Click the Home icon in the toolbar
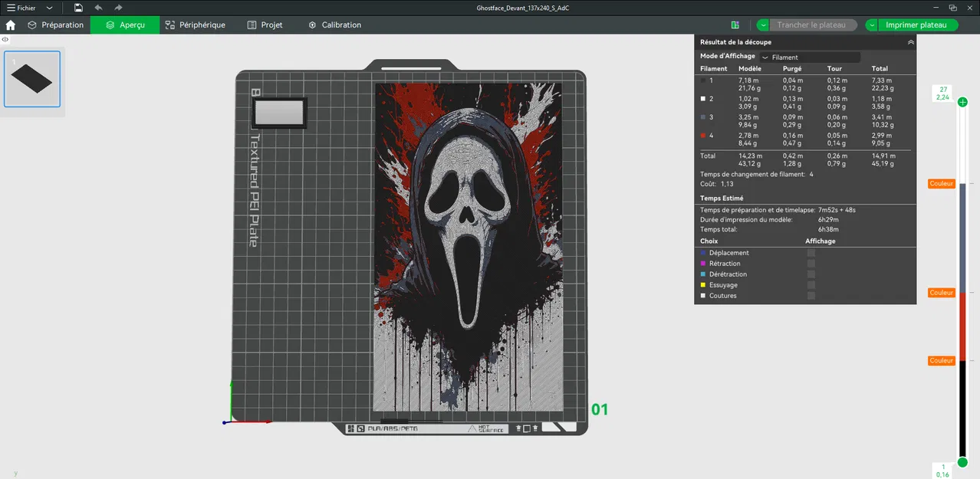The image size is (980, 479). click(10, 25)
